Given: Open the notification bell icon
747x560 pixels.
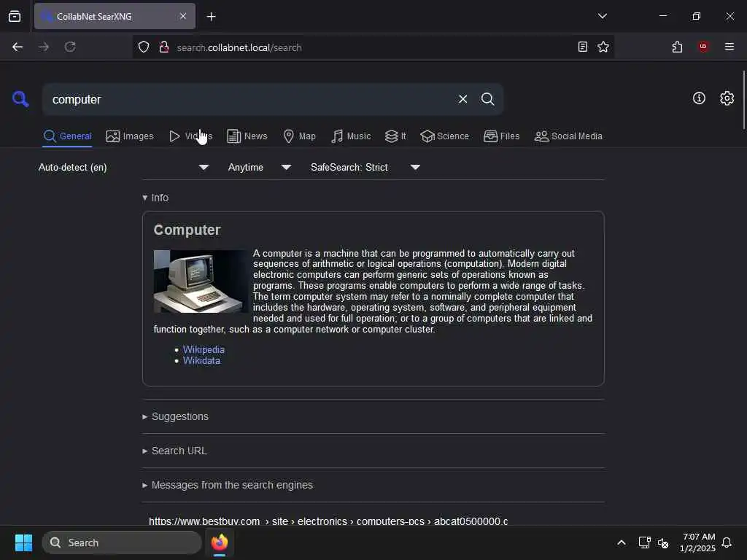Looking at the screenshot, I should pos(727,542).
